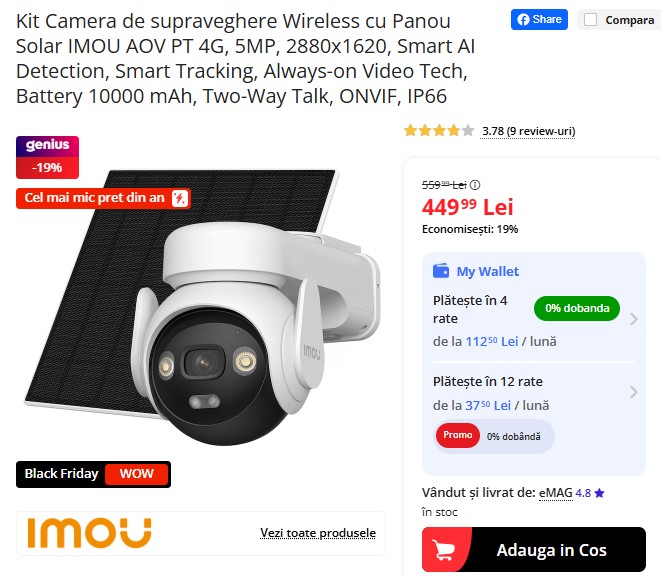Click the My Wallet wallet icon
Screen dimensions: 661x576
441,271
